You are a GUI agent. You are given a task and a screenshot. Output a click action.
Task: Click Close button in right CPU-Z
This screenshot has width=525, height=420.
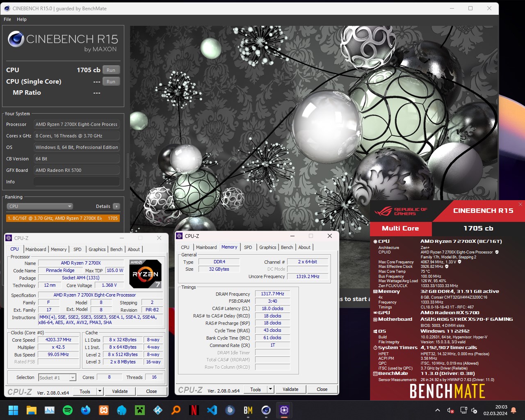pos(322,389)
